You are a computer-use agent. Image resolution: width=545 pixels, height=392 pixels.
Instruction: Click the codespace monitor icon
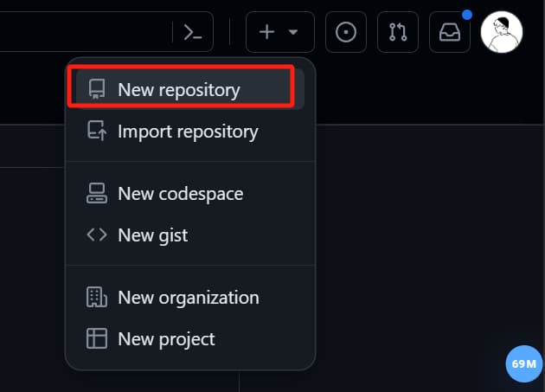click(96, 194)
